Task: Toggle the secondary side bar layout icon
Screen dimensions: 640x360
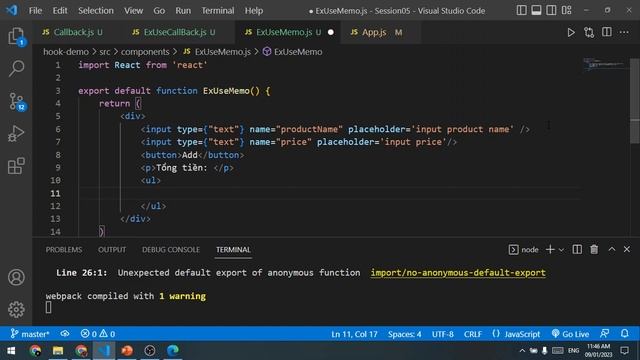Action: (x=551, y=10)
